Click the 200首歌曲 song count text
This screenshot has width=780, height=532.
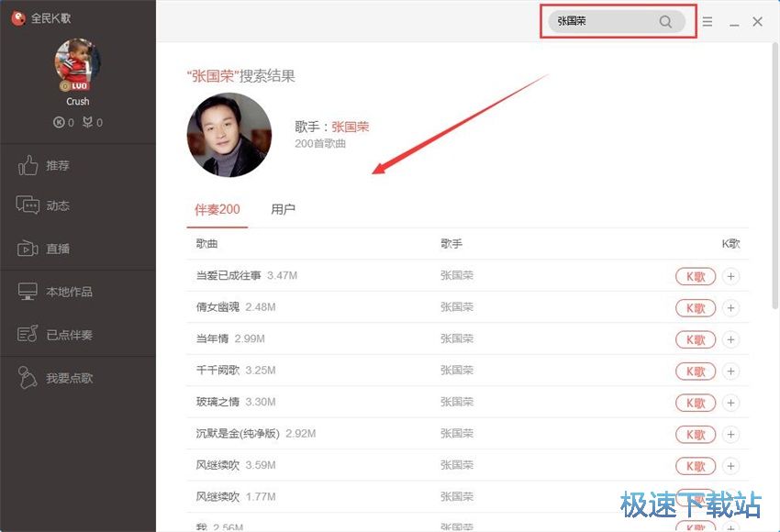click(x=320, y=144)
